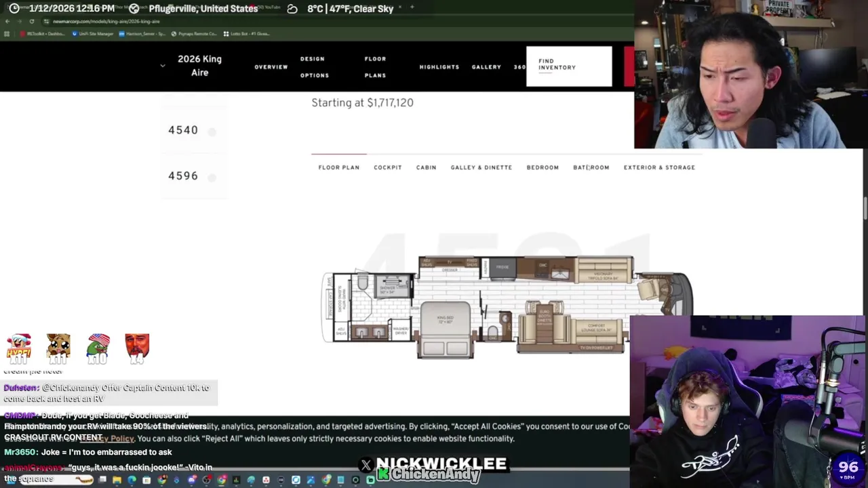This screenshot has width=868, height=488.
Task: Switch to the Galley & Dinette tab
Action: pyautogui.click(x=481, y=167)
